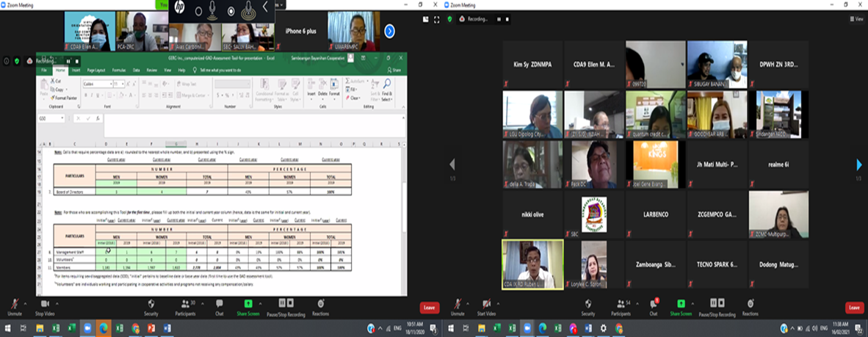Open Insert tab in Excel
The width and height of the screenshot is (868, 337).
(x=76, y=70)
